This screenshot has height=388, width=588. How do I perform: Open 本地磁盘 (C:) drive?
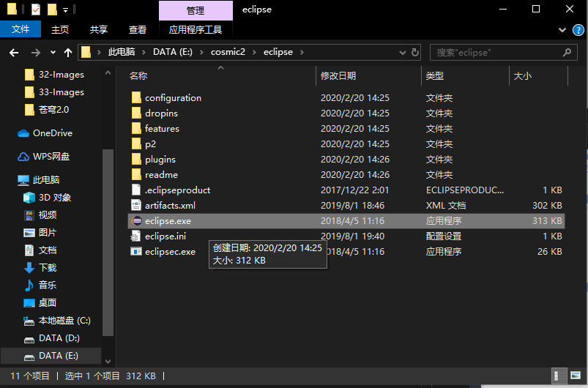57,321
